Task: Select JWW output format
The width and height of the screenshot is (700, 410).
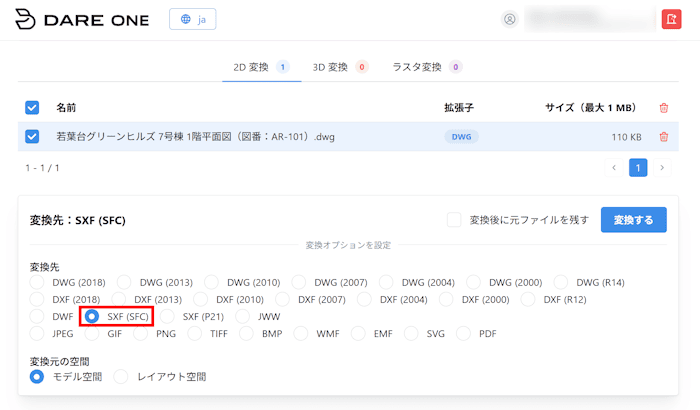Action: point(242,317)
